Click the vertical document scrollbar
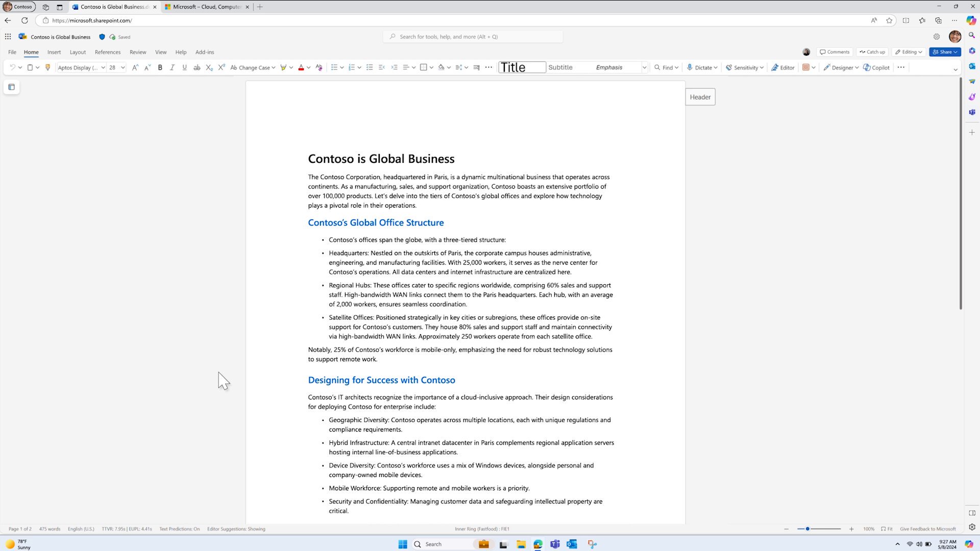 [960, 194]
